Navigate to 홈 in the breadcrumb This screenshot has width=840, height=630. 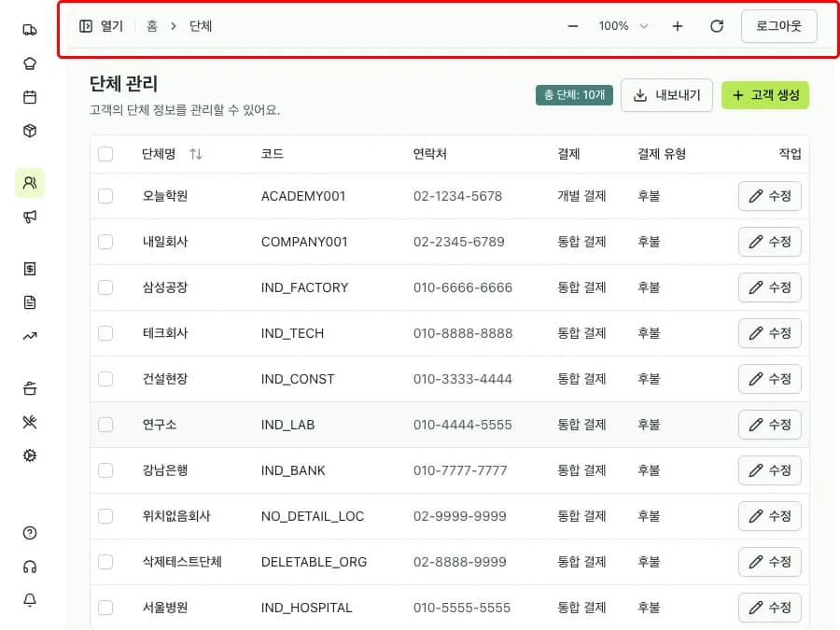tap(152, 26)
